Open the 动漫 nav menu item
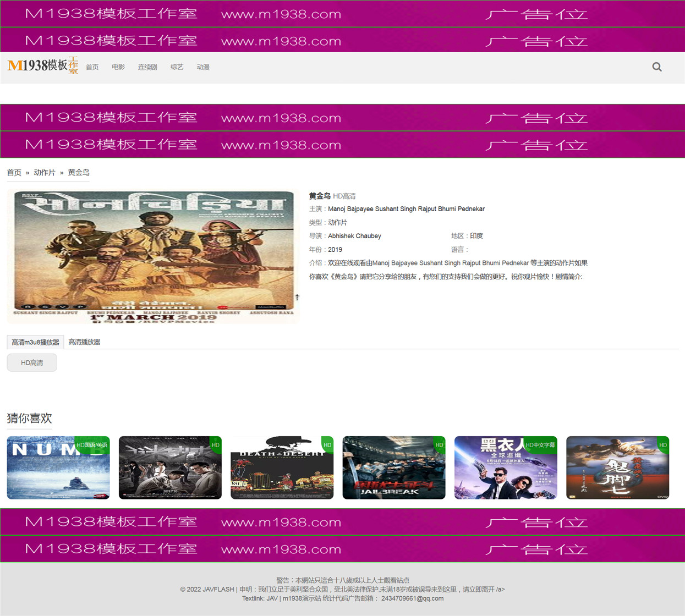 (x=203, y=67)
